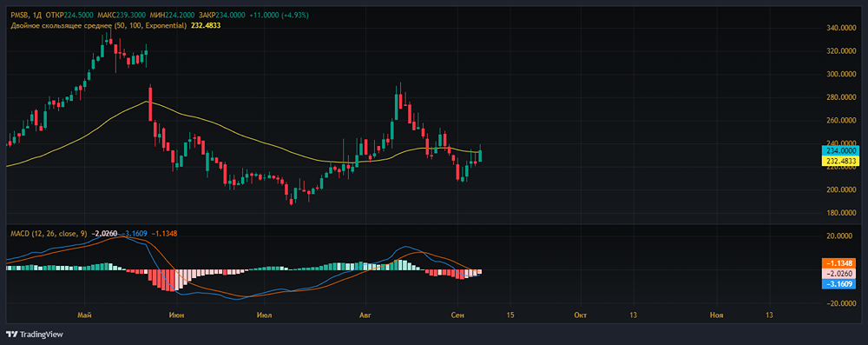Click the Ноя time axis label
Viewport: 868px width, 345px height.
(717, 315)
